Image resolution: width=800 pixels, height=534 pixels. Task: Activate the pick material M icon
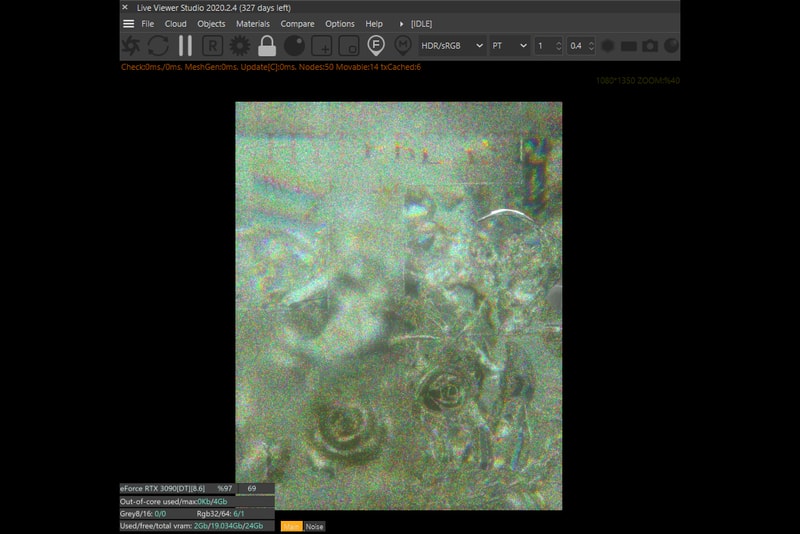[403, 46]
